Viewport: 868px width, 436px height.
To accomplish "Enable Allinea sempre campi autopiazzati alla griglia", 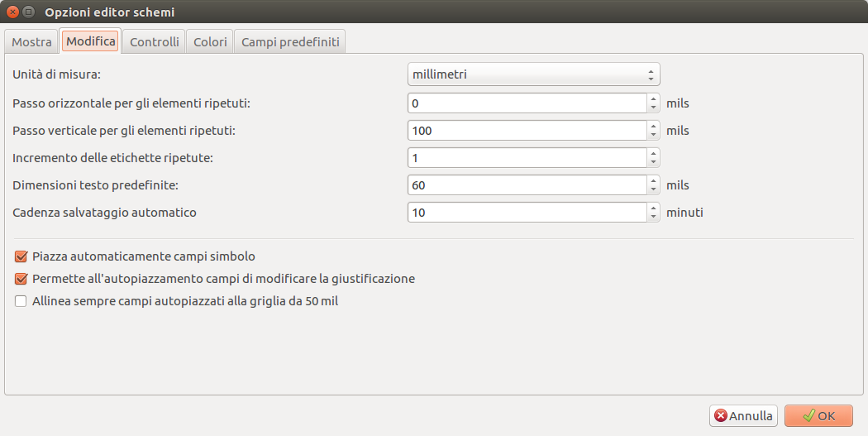I will 21,301.
